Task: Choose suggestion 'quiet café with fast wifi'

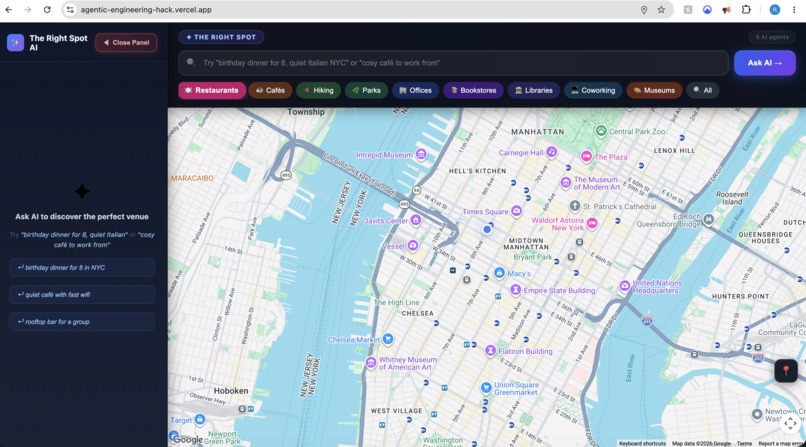Action: 82,294
